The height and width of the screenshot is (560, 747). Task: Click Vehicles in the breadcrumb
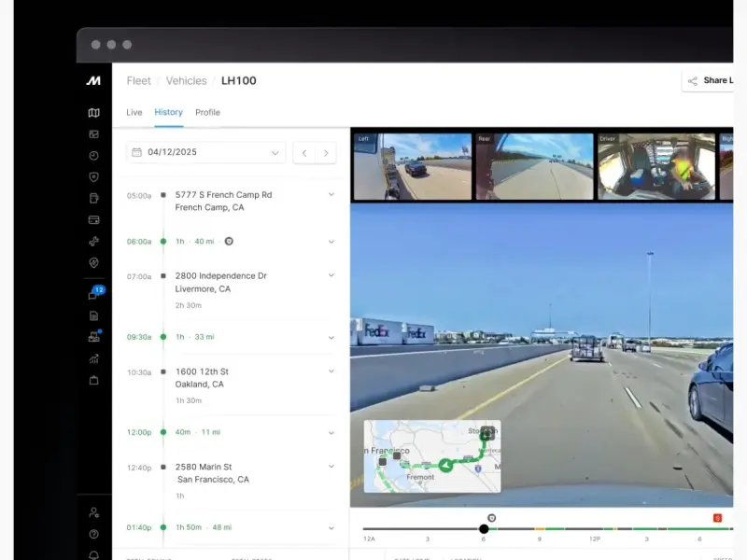(186, 81)
